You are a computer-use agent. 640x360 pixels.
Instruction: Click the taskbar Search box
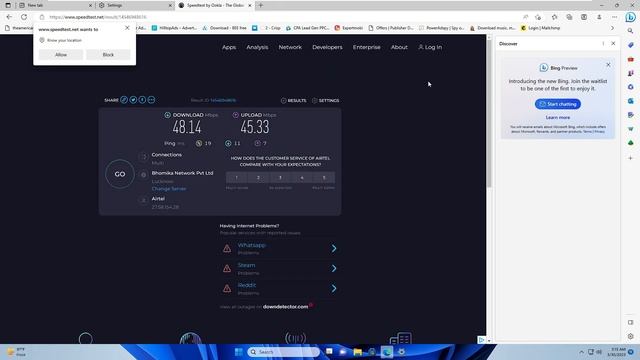pos(283,352)
